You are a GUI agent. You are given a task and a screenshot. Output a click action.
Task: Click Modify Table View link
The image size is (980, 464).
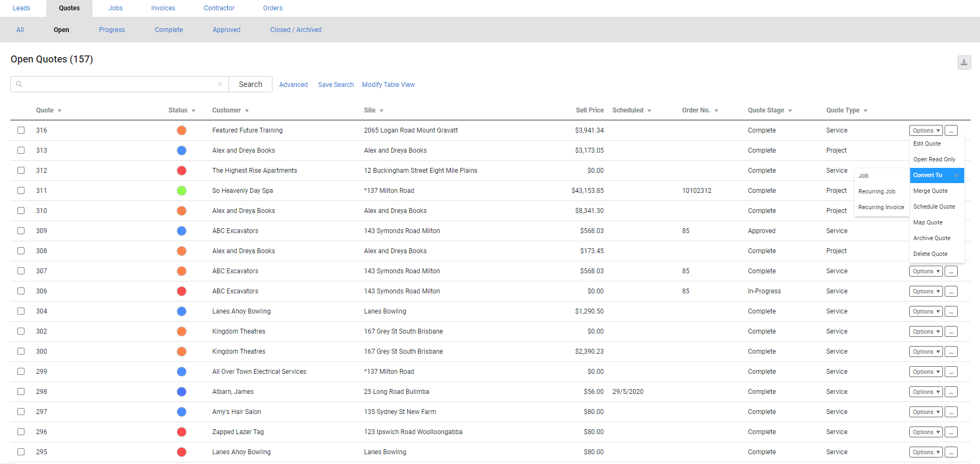tap(388, 85)
